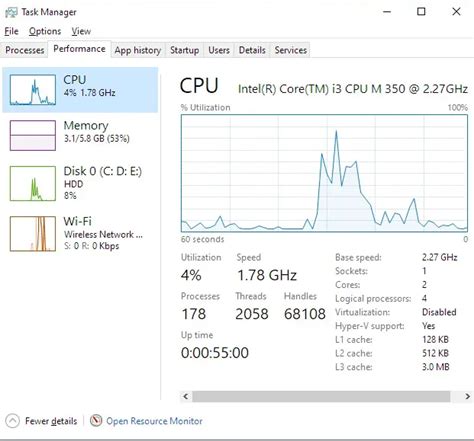Click the left scroll arrow in horizontal scrollbar
This screenshot has width=474, height=441.
pos(186,396)
